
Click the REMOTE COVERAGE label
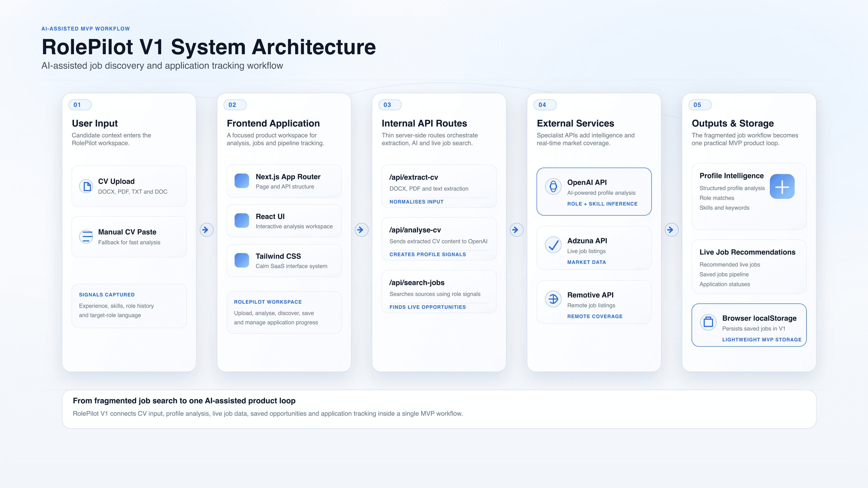coord(595,316)
